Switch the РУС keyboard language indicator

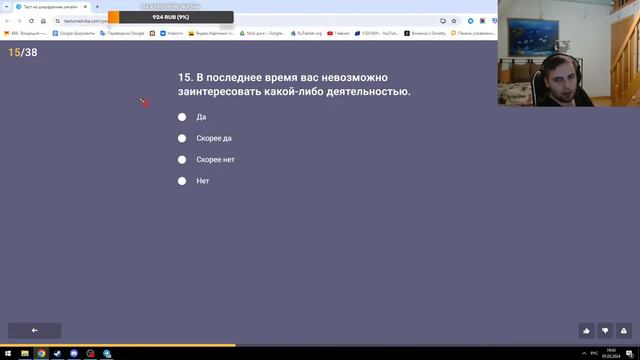click(x=594, y=353)
